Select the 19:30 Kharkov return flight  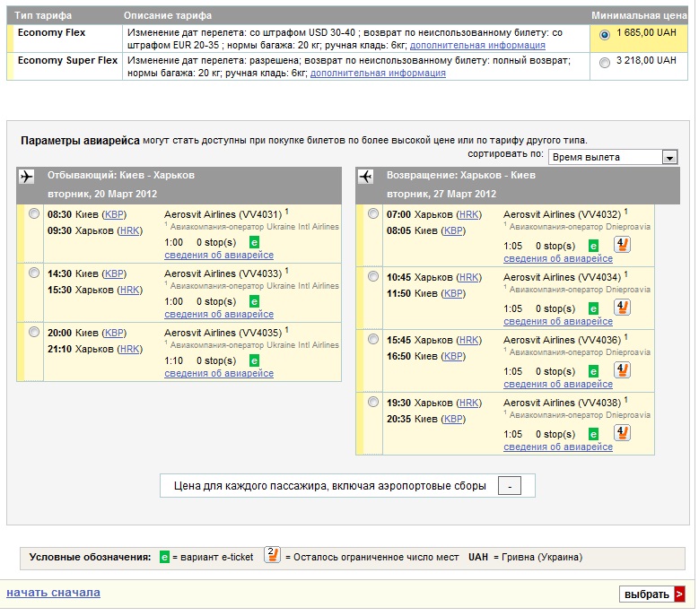click(x=373, y=403)
